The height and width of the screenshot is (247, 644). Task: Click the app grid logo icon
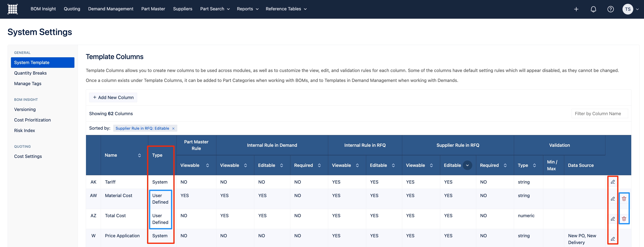coord(13,9)
